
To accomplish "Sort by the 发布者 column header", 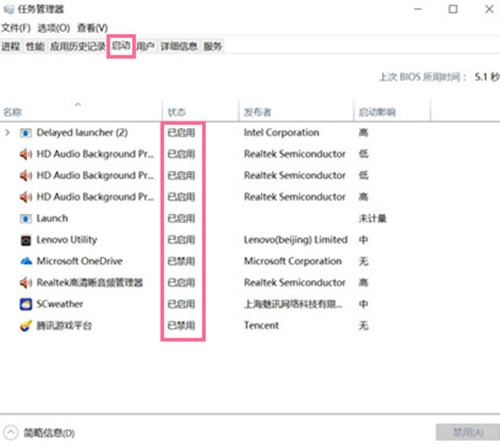I will [x=258, y=112].
